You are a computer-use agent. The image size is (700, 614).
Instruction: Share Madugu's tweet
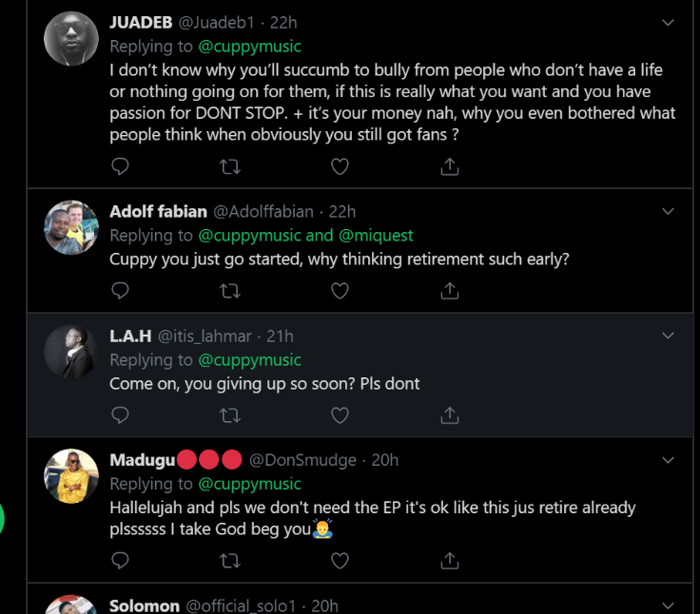(450, 561)
